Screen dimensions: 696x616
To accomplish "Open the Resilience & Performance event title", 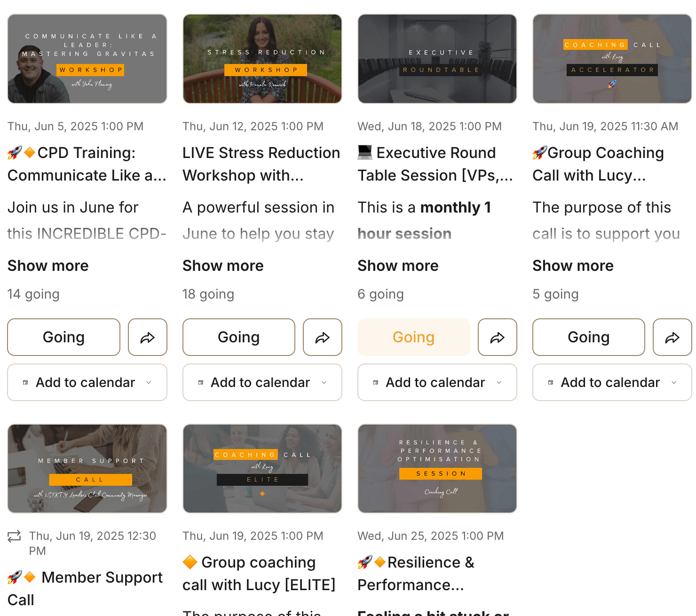I will click(x=416, y=574).
